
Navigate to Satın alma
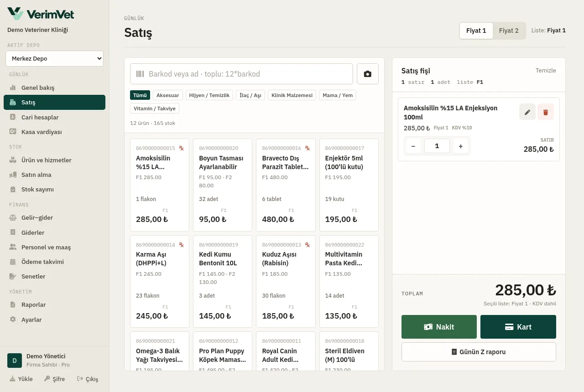[x=54, y=175]
